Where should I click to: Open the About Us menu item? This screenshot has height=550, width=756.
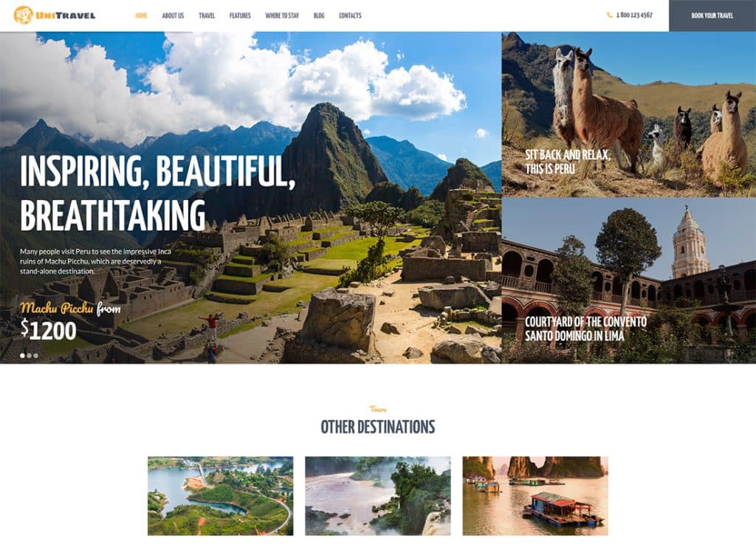[x=173, y=16]
